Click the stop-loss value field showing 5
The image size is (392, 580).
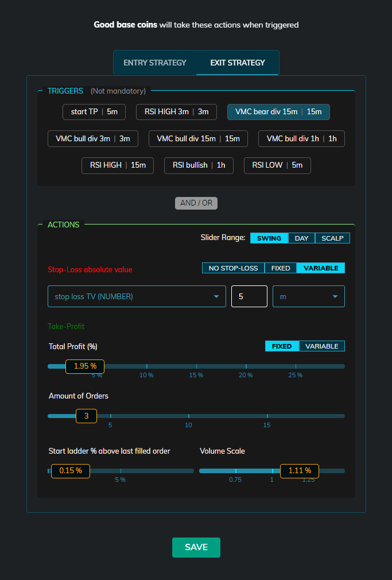point(249,297)
